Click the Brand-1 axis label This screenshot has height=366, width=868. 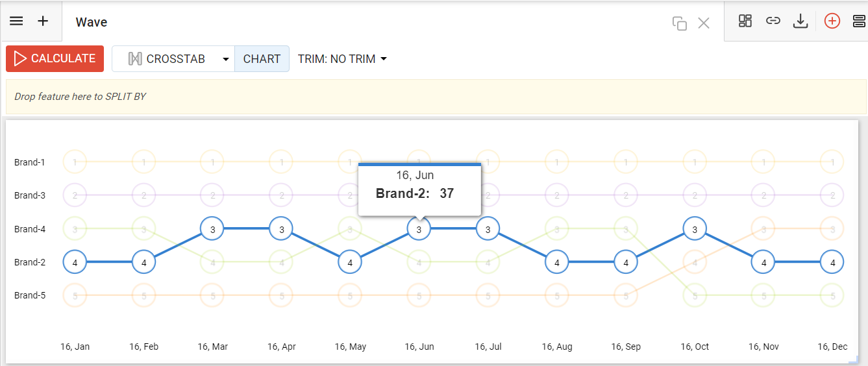tap(30, 162)
